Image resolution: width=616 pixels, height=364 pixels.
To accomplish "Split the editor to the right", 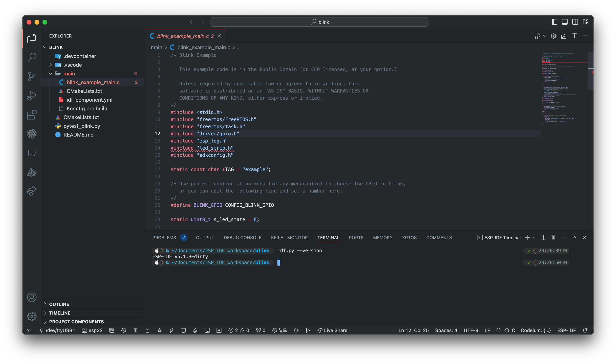I will click(574, 36).
